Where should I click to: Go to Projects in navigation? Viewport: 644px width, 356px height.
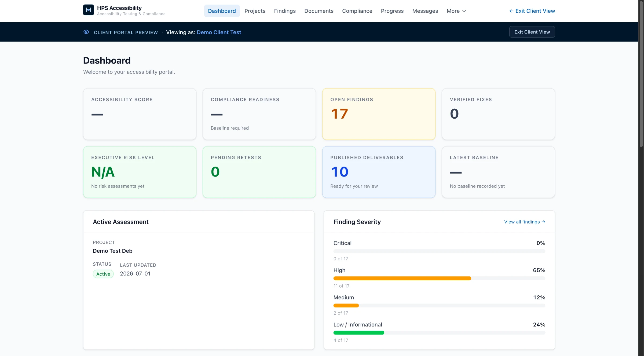click(x=255, y=11)
